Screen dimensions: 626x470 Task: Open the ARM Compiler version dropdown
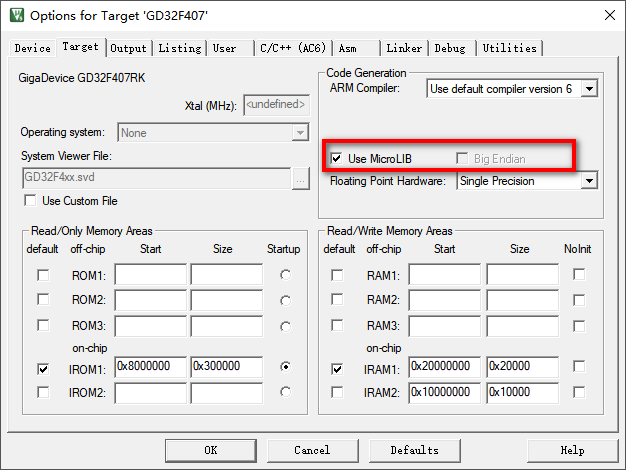click(x=512, y=89)
